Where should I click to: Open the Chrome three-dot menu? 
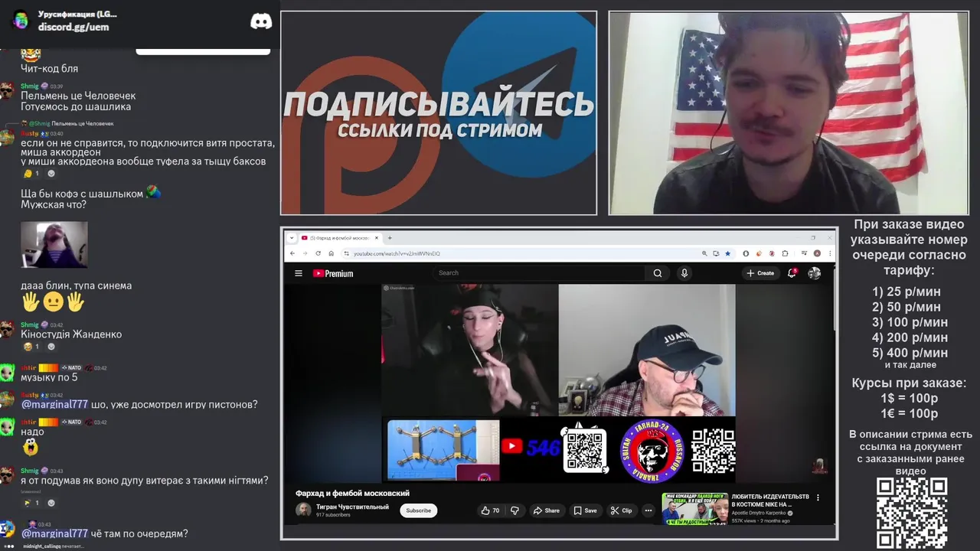pos(829,253)
